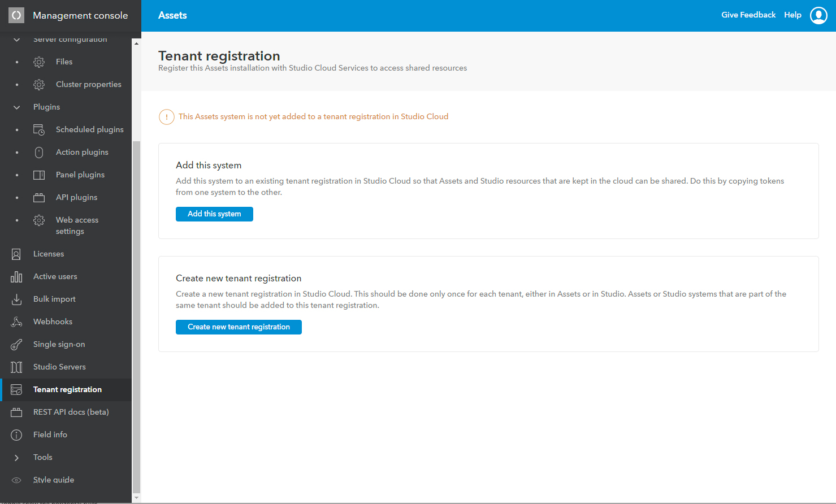Collapse the Plugins section
836x504 pixels.
(16, 107)
